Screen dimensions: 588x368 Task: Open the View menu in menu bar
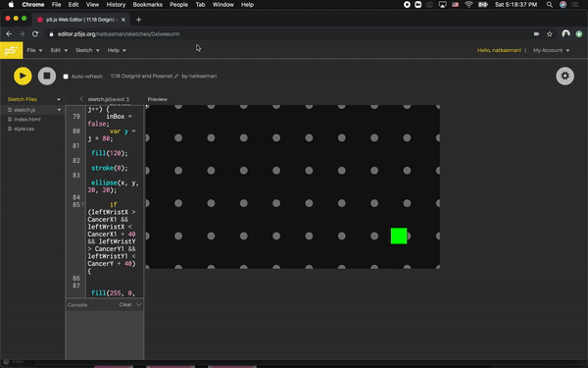coord(92,5)
